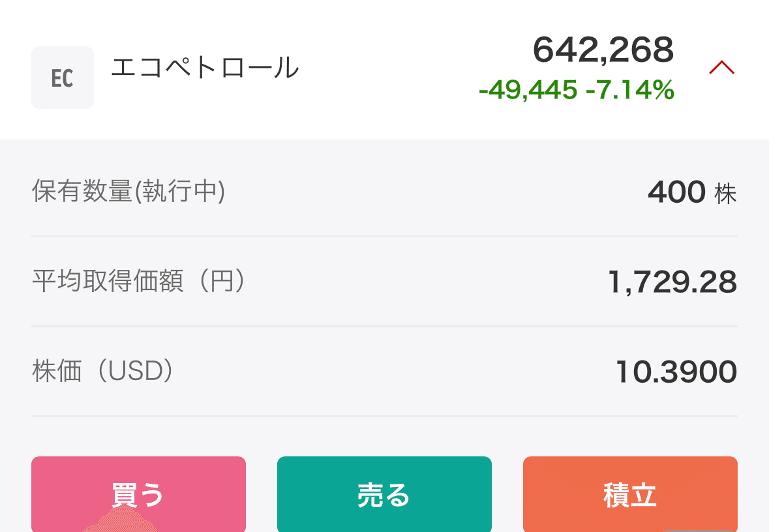Collapse this holding card using the chevron
The height and width of the screenshot is (532, 769).
point(721,66)
